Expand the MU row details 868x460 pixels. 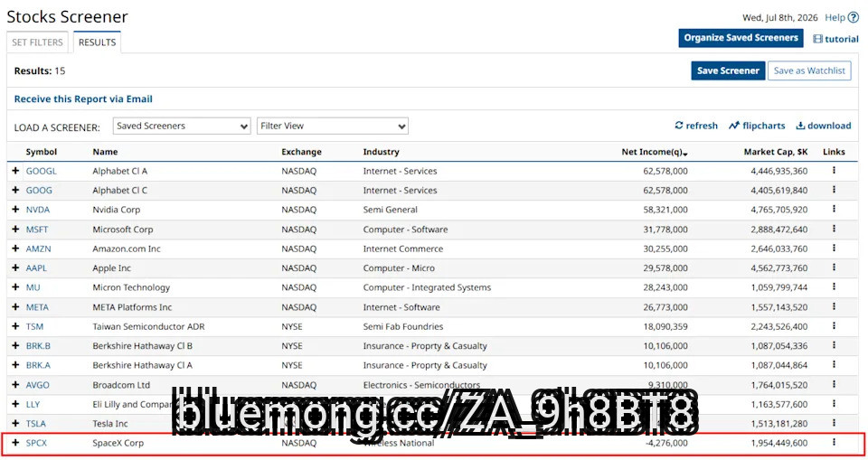15,287
